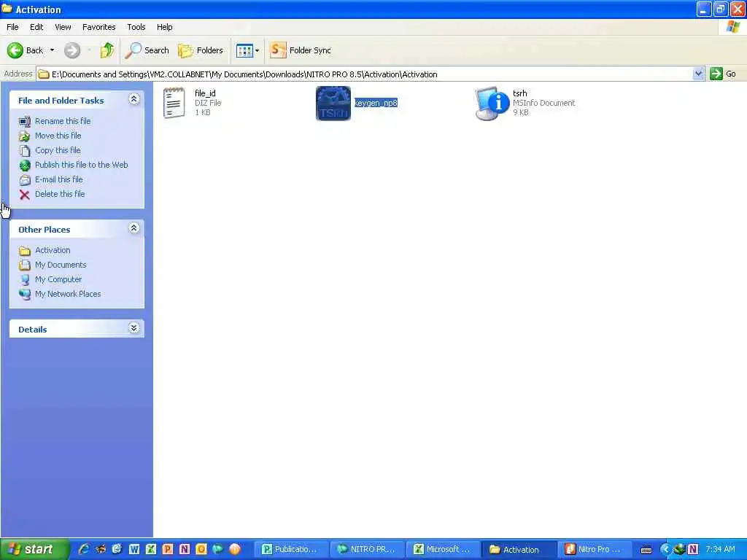Click inside the Address path field
The image size is (747, 560).
(x=365, y=74)
